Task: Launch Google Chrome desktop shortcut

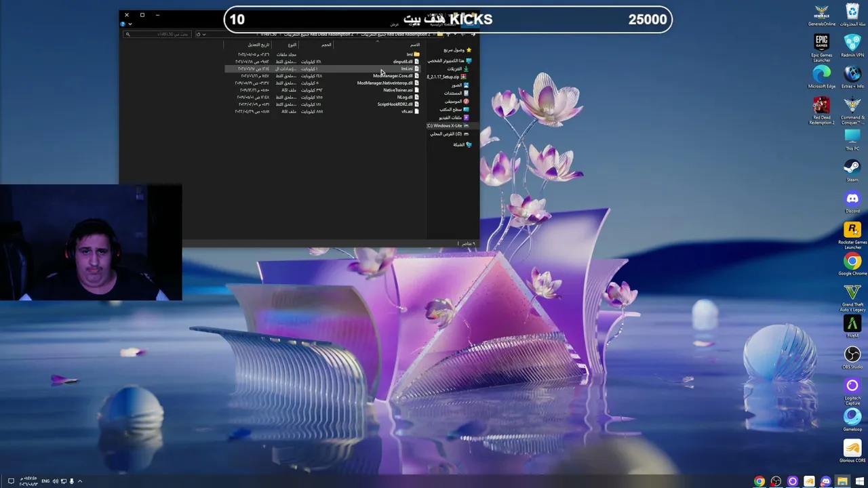Action: [852, 264]
